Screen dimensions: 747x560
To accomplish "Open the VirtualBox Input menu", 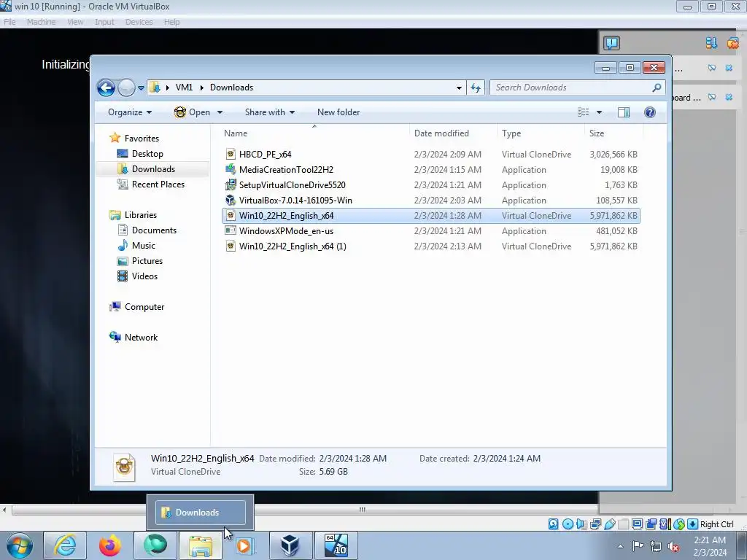I will (x=104, y=22).
